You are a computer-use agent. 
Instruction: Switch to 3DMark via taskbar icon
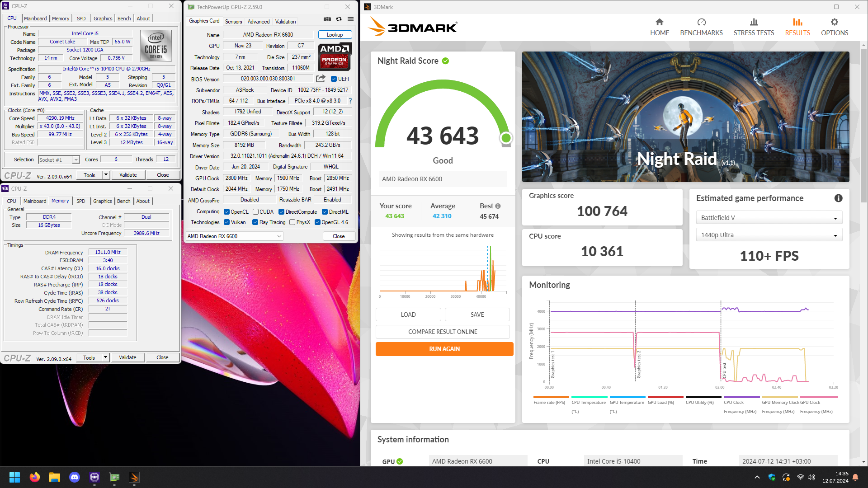coord(134,477)
